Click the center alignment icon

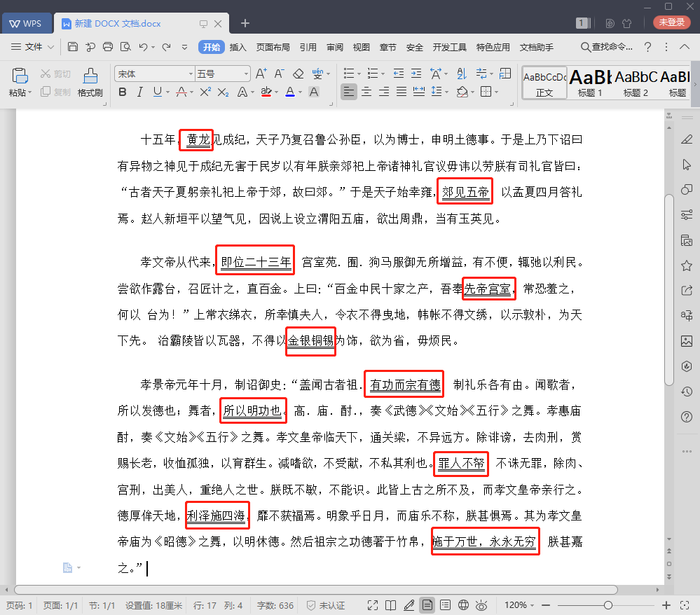(366, 92)
